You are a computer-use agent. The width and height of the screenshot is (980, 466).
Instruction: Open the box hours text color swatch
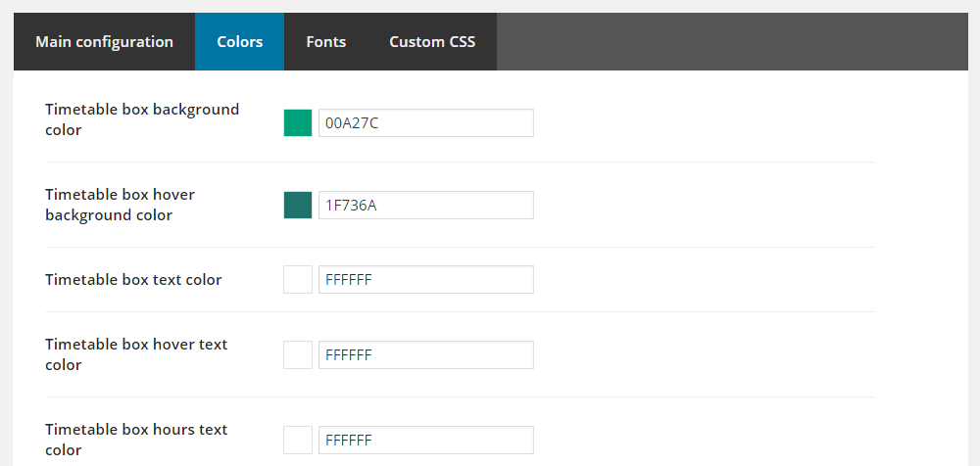298,441
